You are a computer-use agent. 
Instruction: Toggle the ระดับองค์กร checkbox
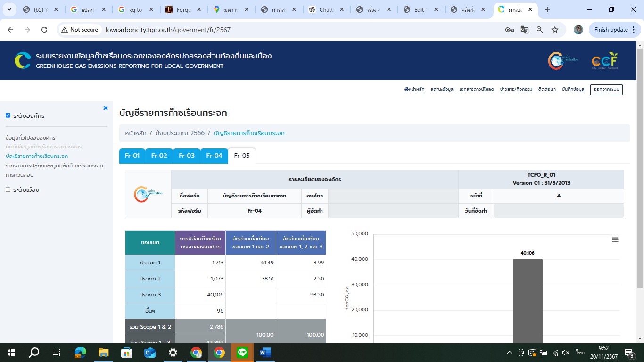(x=8, y=115)
